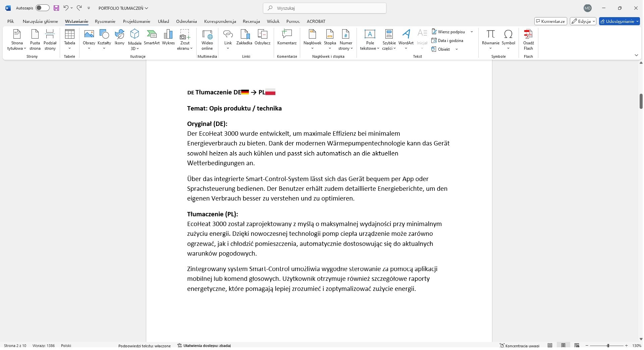This screenshot has width=644, height=350.
Task: Open the Recenzja ribbon tab
Action: click(251, 21)
